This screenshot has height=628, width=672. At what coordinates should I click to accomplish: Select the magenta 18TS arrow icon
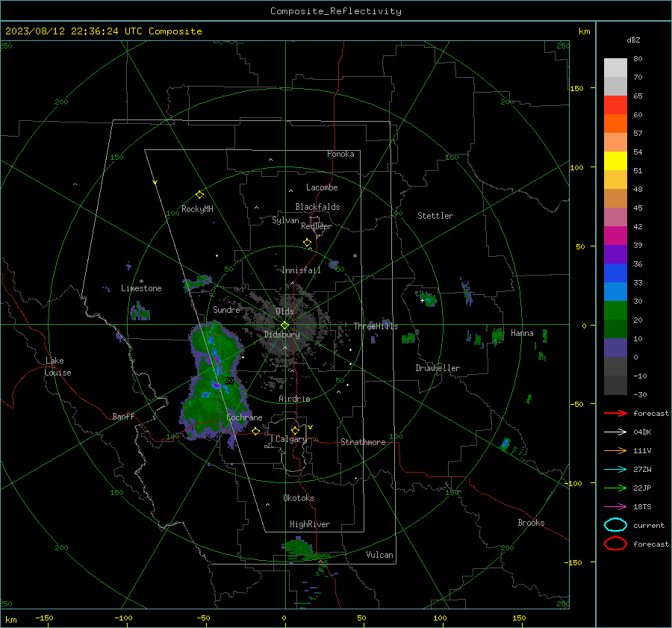click(615, 507)
